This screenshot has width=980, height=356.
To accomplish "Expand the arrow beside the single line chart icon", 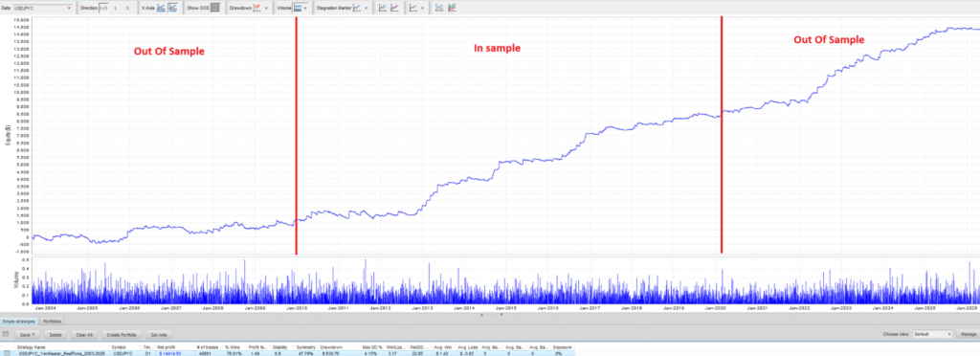I will [422, 8].
